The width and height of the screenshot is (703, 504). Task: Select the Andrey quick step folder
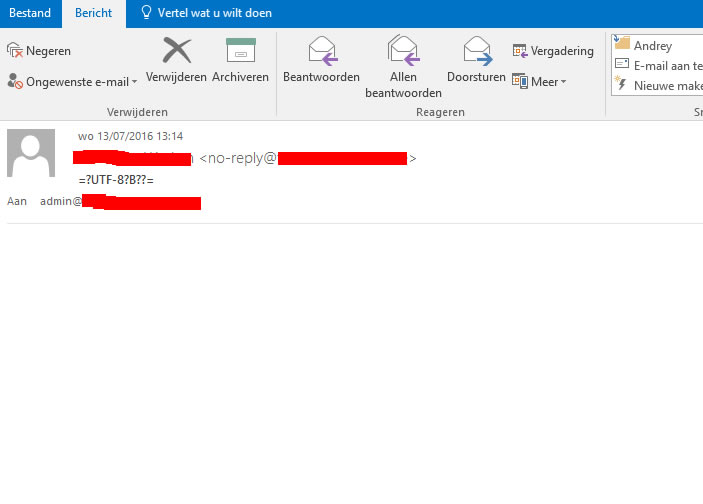(x=652, y=45)
